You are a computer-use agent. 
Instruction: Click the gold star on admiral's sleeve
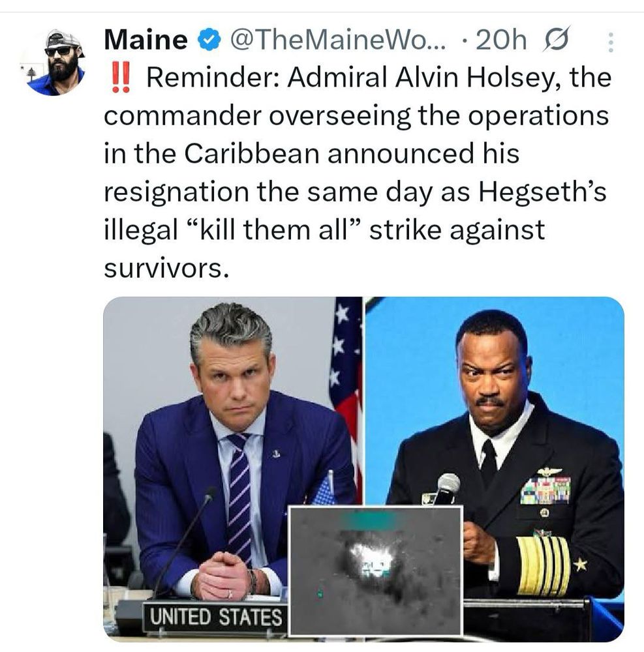coord(580,564)
